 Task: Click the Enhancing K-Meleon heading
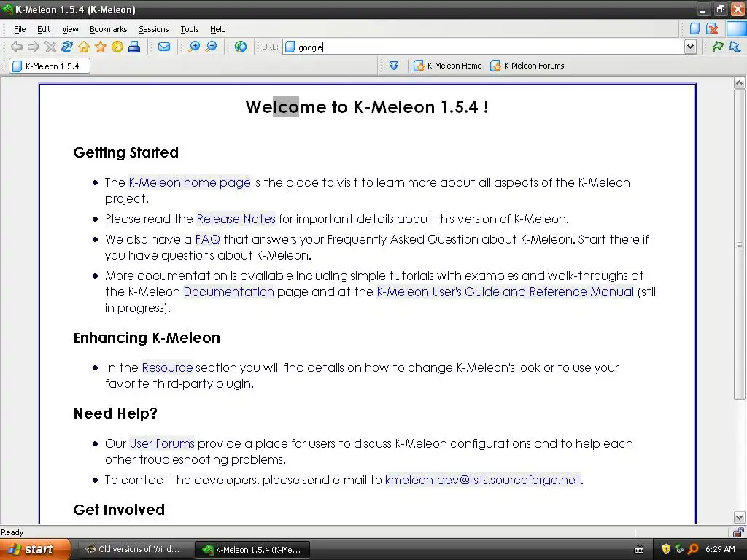point(147,338)
